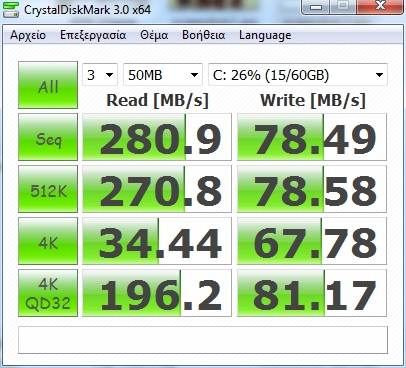Click the Seq write result 78.49
This screenshot has width=406, height=368.
[312, 137]
